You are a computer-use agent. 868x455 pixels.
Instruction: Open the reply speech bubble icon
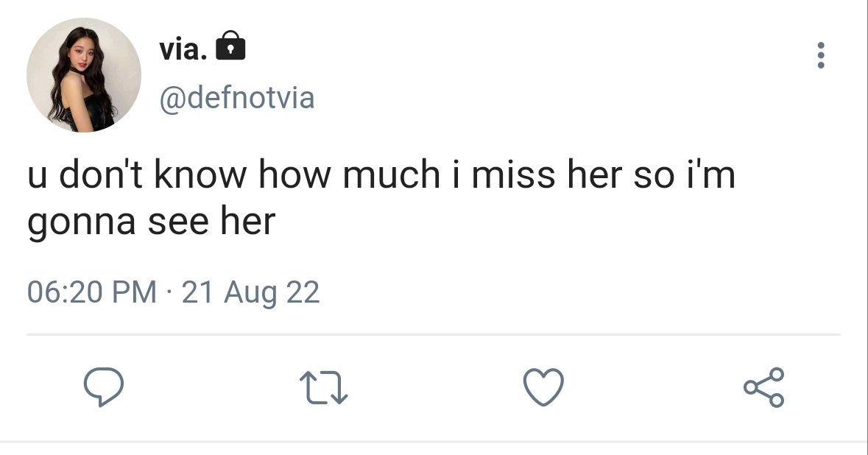tap(104, 387)
